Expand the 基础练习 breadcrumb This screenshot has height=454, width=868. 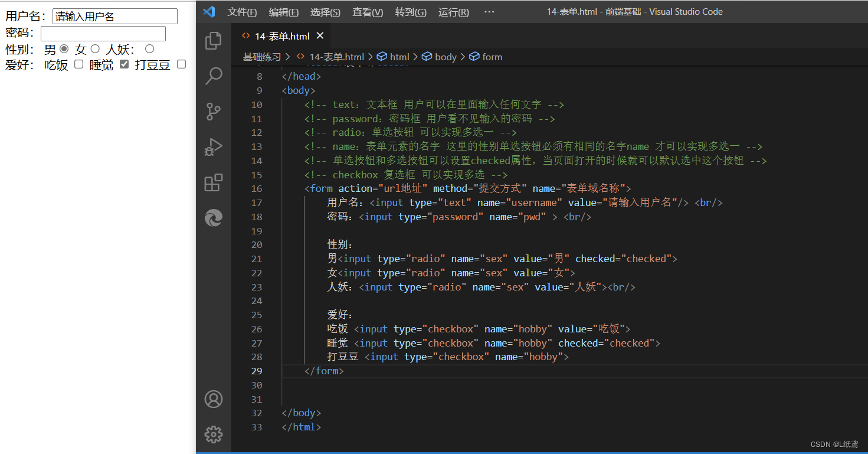(262, 57)
